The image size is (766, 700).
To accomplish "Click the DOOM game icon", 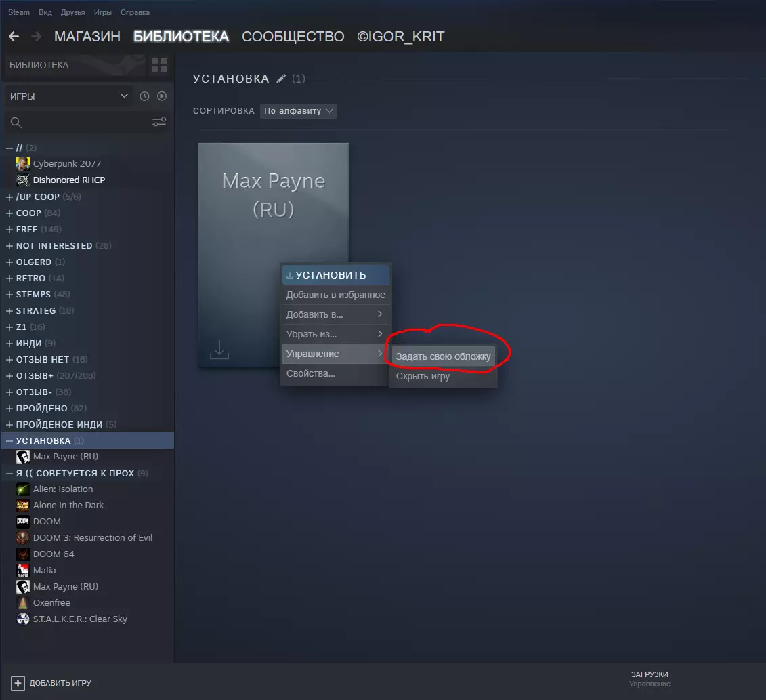I will (23, 522).
